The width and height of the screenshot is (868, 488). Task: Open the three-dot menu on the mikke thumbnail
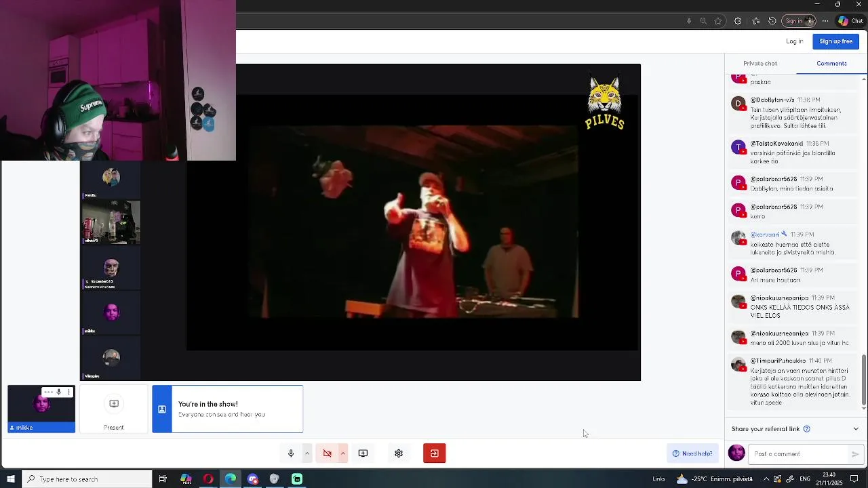68,392
